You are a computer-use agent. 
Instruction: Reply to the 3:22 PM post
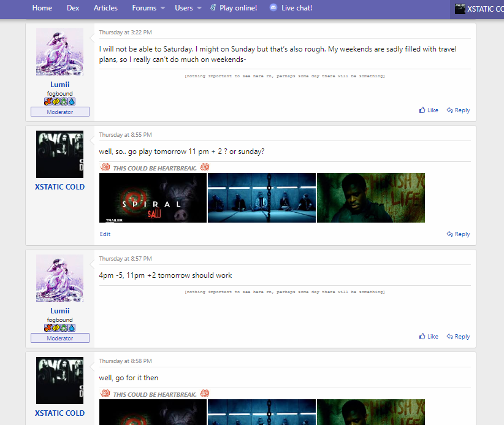pyautogui.click(x=459, y=110)
